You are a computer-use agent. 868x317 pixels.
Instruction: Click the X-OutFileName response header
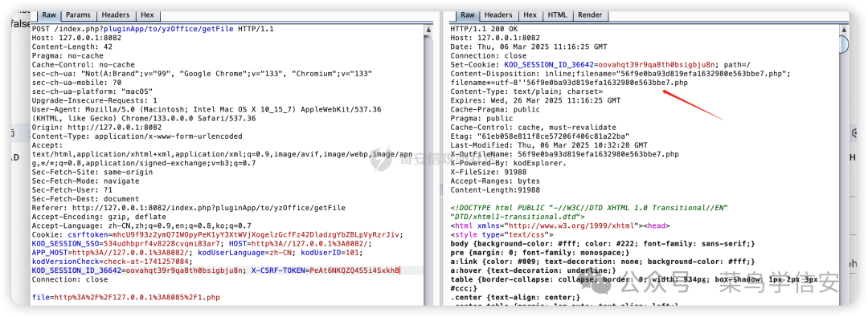coord(564,154)
